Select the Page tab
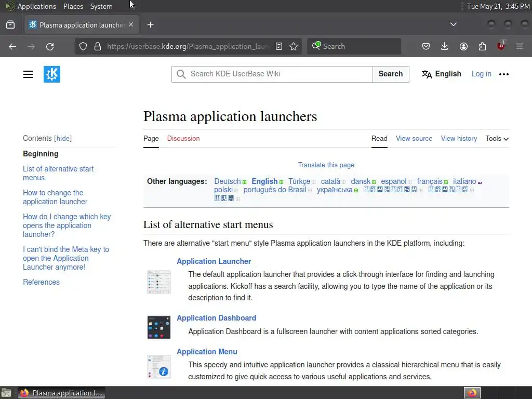The image size is (532, 399). tap(151, 138)
